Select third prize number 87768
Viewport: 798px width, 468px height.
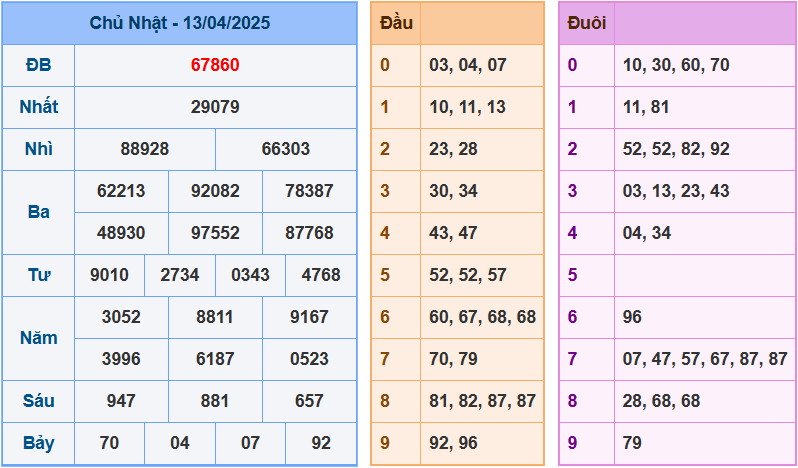(x=309, y=233)
